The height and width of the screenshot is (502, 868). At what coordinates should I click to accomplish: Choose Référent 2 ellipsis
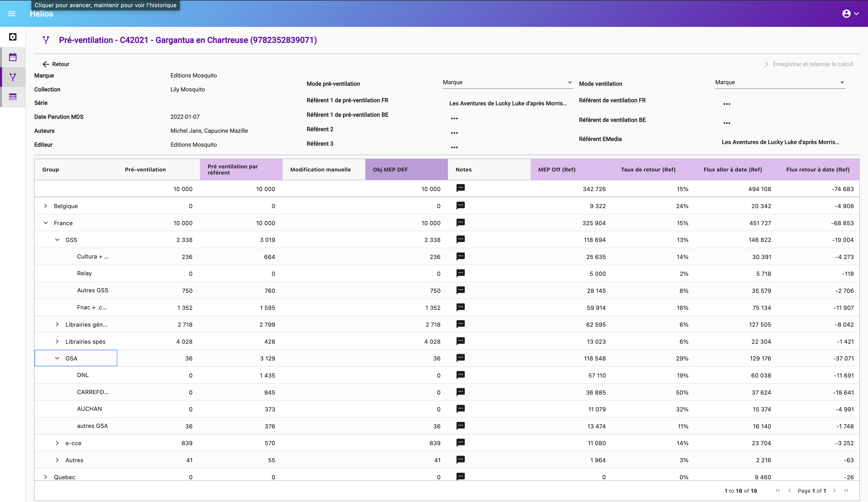point(454,133)
